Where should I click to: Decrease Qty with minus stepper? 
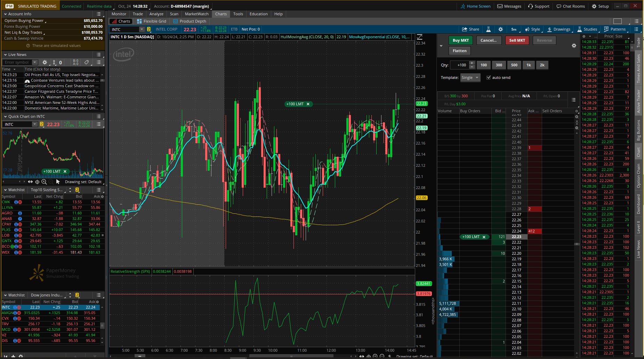pos(472,67)
